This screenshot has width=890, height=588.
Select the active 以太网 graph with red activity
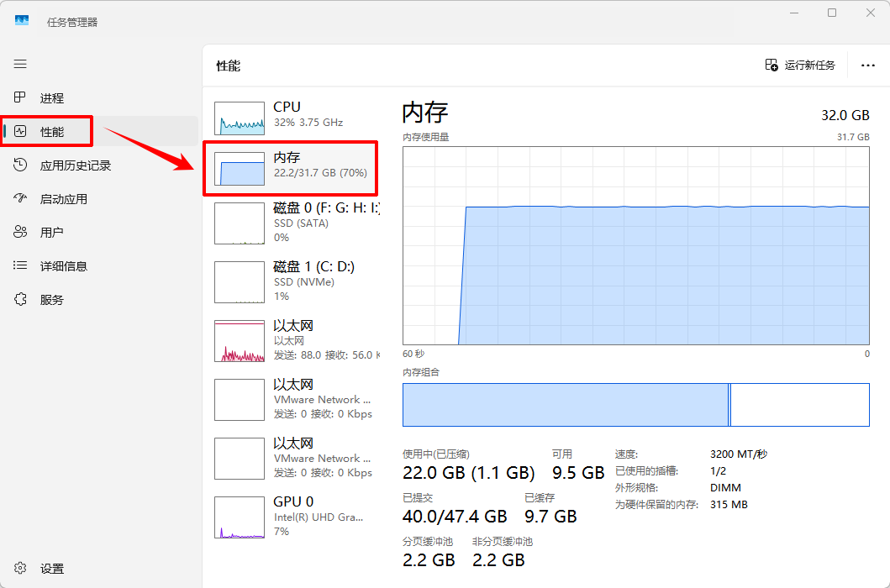click(240, 341)
